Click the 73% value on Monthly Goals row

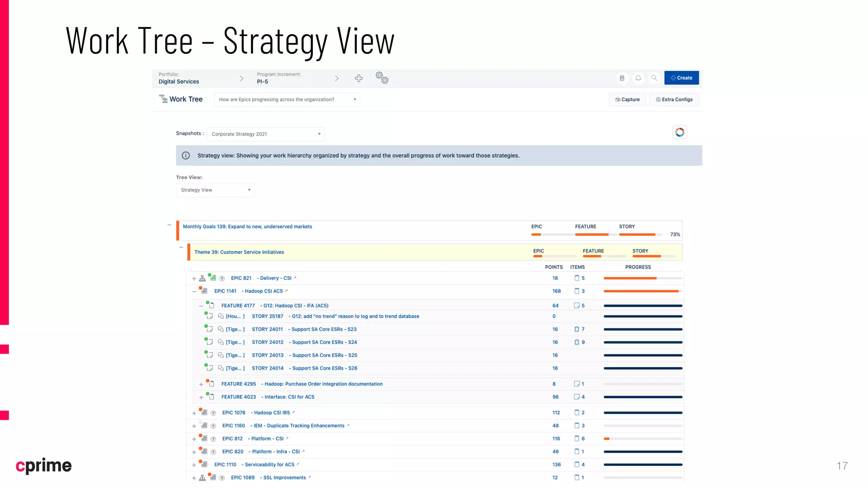click(675, 234)
